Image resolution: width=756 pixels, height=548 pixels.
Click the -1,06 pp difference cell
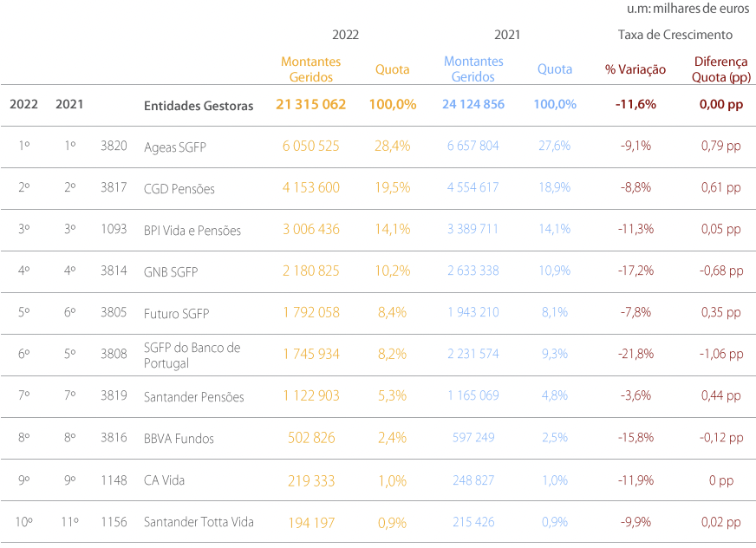click(720, 354)
